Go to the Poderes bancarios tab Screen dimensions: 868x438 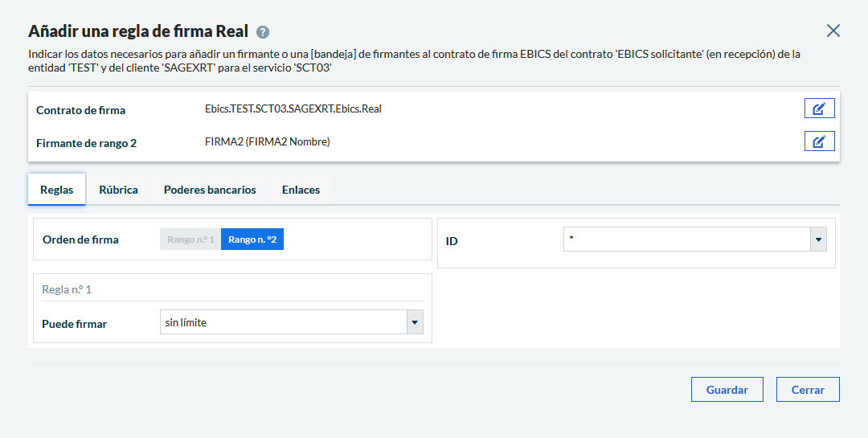210,190
